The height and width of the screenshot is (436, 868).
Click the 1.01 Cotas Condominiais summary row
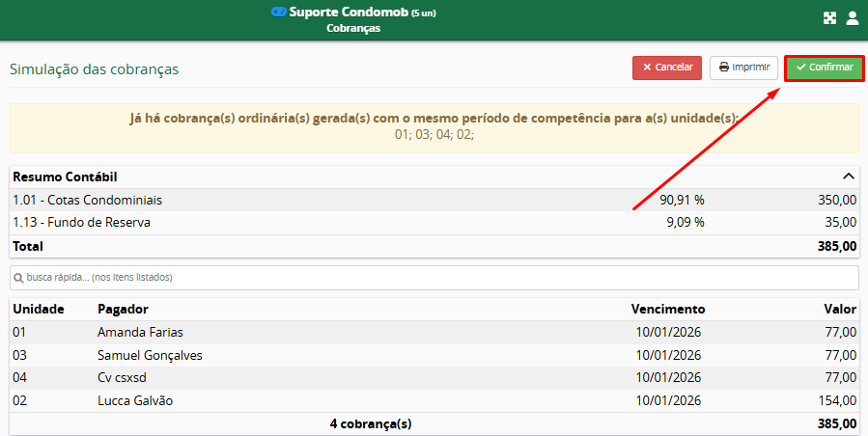click(x=87, y=200)
